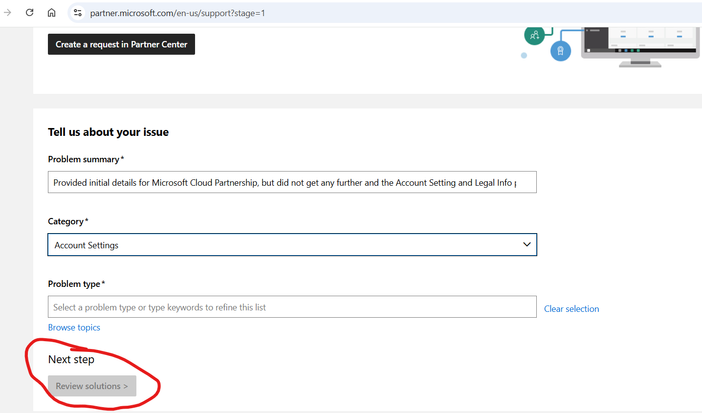The width and height of the screenshot is (702, 413).
Task: Click the Problem summary label
Action: (86, 159)
